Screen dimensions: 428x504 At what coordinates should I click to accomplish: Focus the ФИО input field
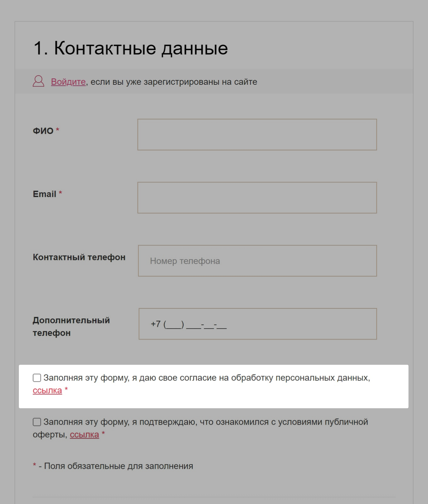pos(257,135)
